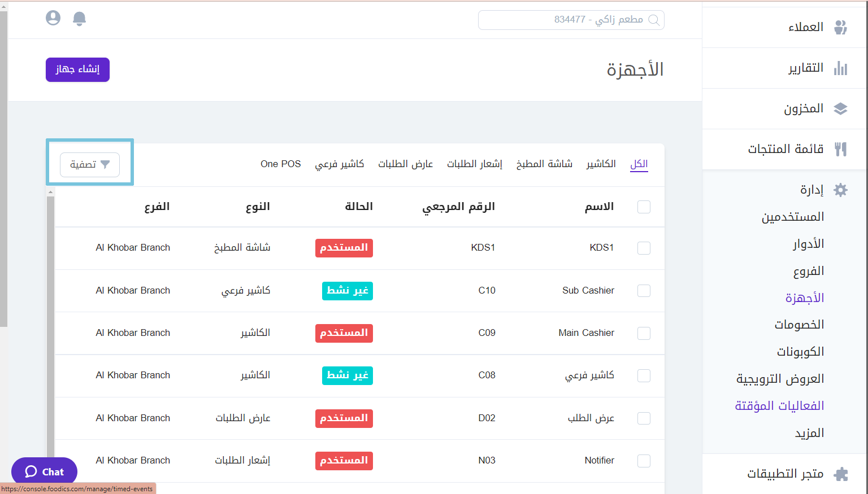Open متجر التطبيقات apps icon
Screen dimensions: 868x494
pyautogui.click(x=840, y=473)
